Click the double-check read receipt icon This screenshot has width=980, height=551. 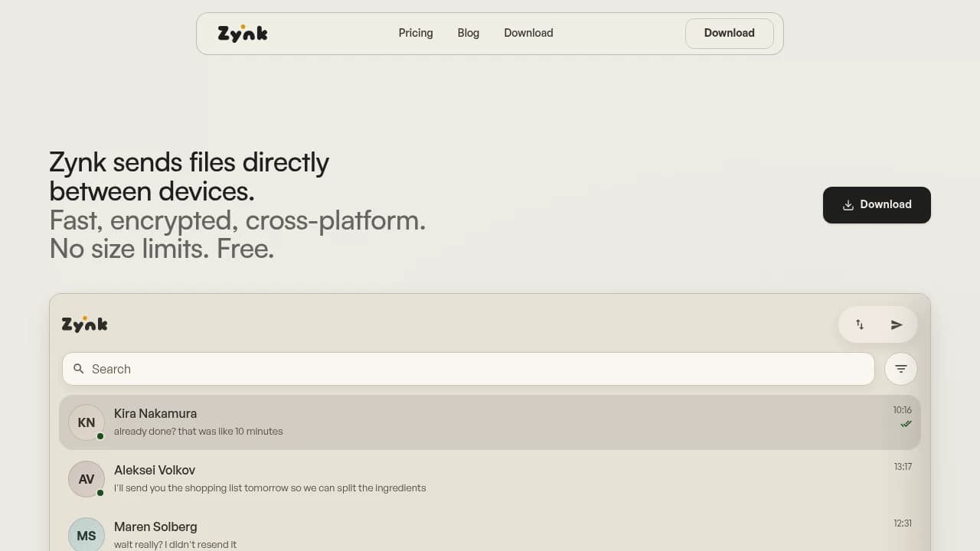click(906, 424)
